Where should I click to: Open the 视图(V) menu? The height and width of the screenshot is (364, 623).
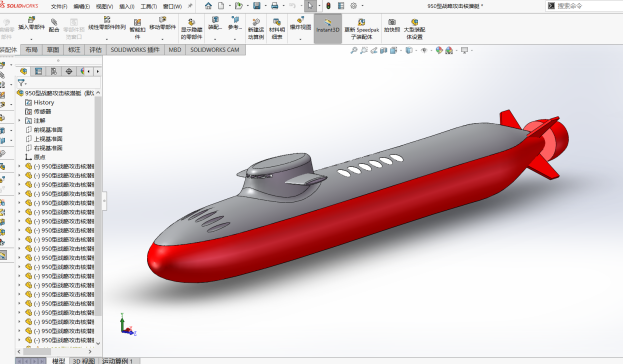(x=104, y=6)
